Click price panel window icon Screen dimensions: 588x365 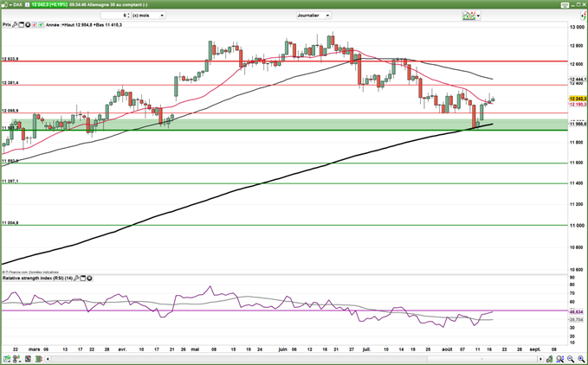tap(21, 25)
